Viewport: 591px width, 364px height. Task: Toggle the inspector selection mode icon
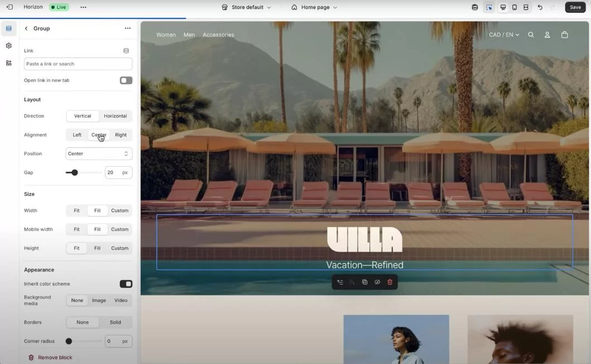point(489,7)
